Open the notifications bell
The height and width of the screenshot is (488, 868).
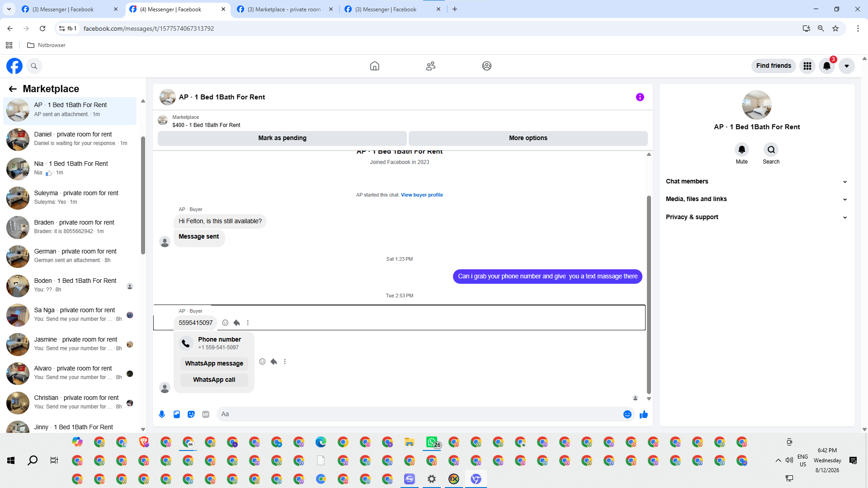coord(827,66)
